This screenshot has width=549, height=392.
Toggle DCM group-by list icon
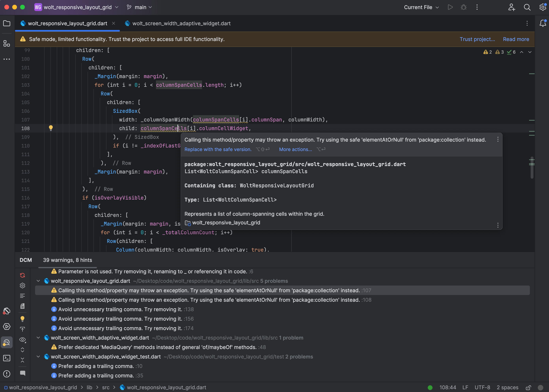point(22,296)
